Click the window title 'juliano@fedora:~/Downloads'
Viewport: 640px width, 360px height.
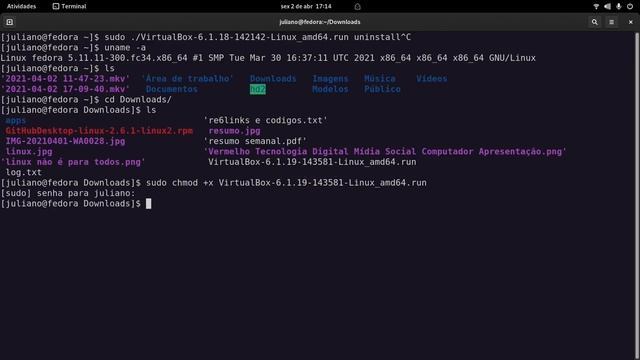(x=320, y=22)
